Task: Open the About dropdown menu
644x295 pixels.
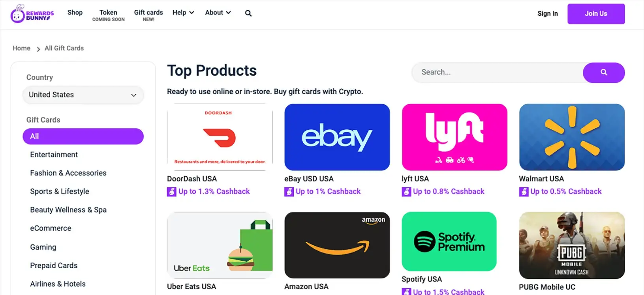Action: point(218,13)
